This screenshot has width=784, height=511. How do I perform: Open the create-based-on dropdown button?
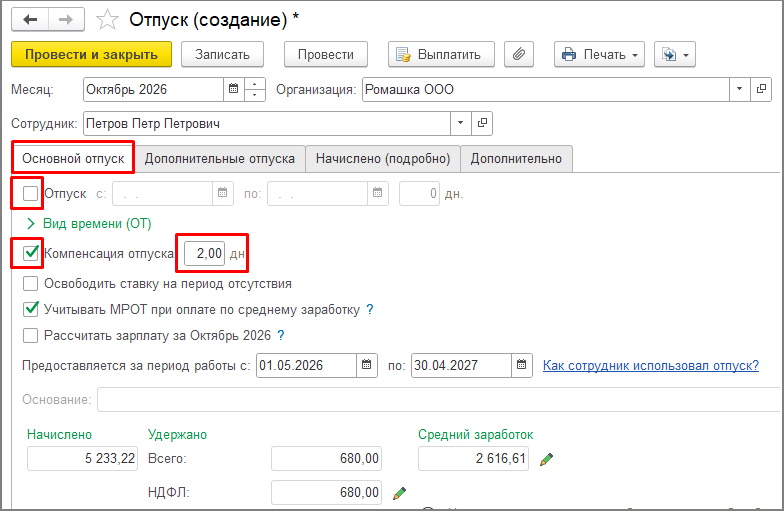pos(674,54)
